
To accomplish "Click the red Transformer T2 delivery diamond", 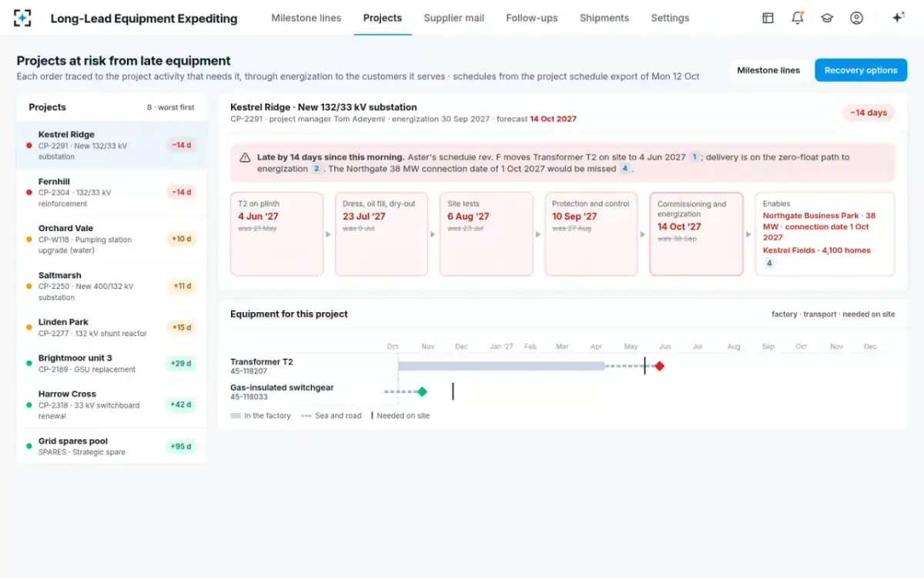I will pos(659,366).
